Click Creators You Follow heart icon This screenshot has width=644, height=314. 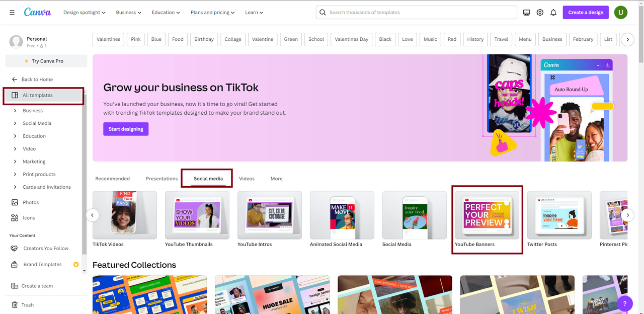[15, 249]
